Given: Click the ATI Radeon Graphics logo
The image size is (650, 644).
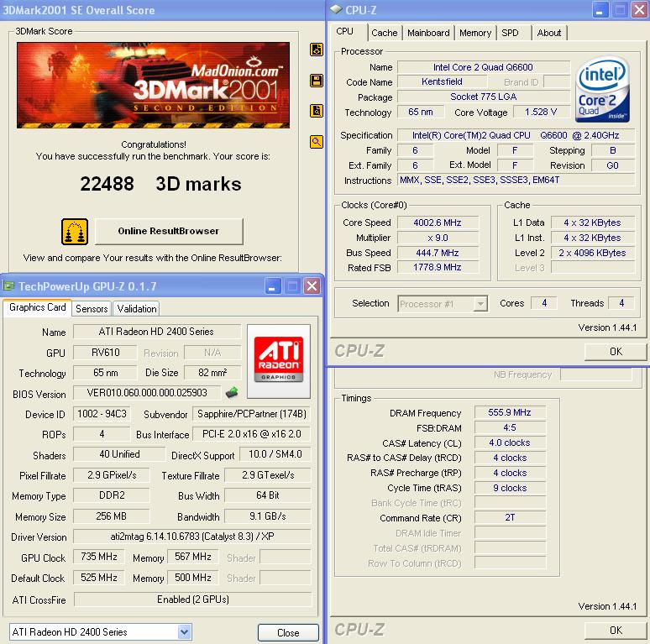Looking at the screenshot, I should (279, 361).
